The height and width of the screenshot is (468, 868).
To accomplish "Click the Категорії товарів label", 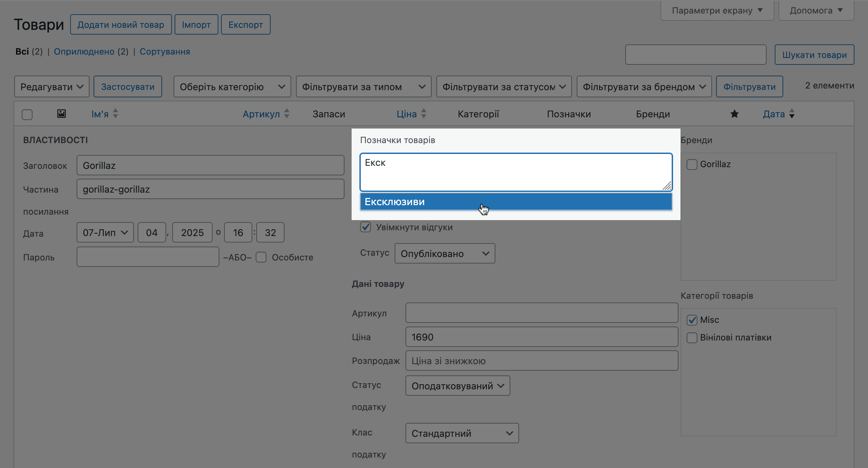I will pyautogui.click(x=717, y=296).
